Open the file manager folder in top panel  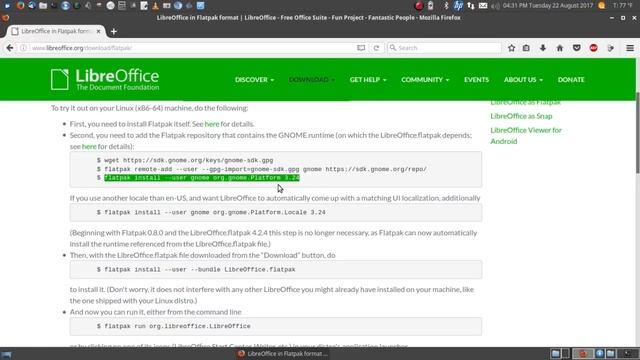[x=42, y=5]
